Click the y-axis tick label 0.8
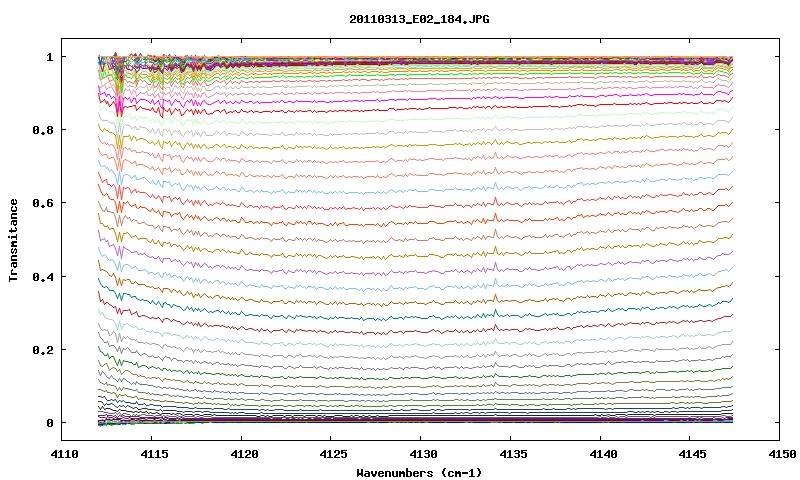The width and height of the screenshot is (800, 480). [43, 130]
